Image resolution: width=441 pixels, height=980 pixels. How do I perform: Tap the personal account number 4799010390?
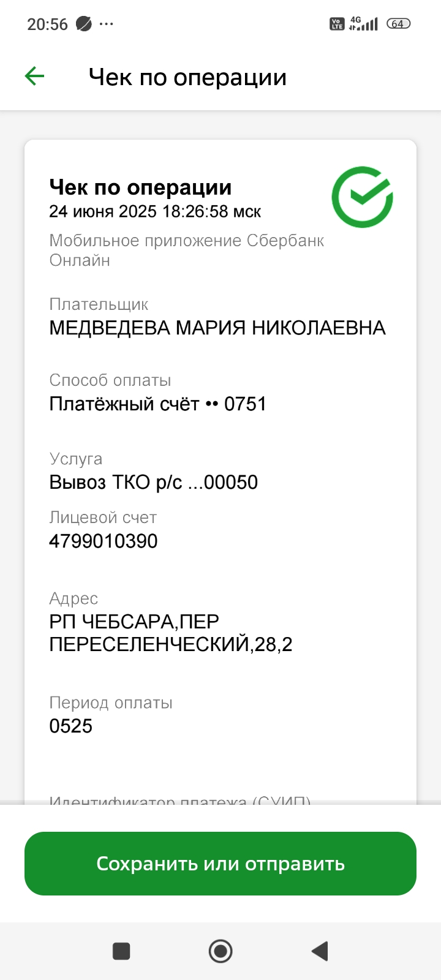[x=104, y=541]
